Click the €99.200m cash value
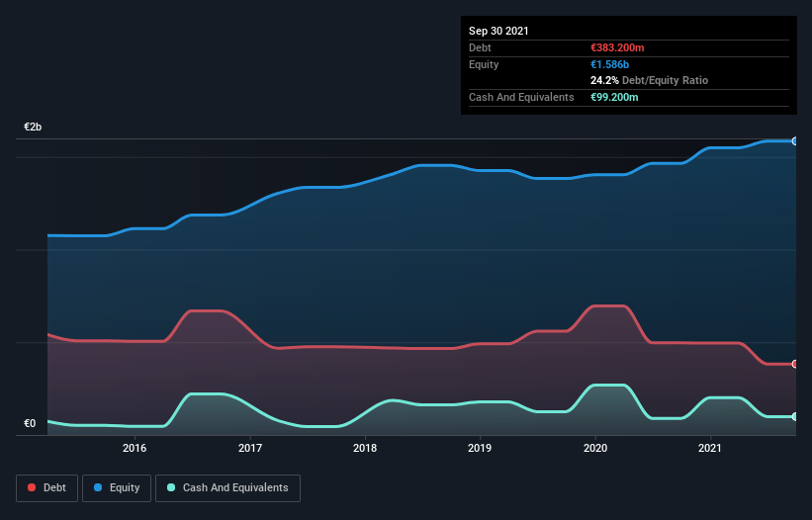 (614, 97)
